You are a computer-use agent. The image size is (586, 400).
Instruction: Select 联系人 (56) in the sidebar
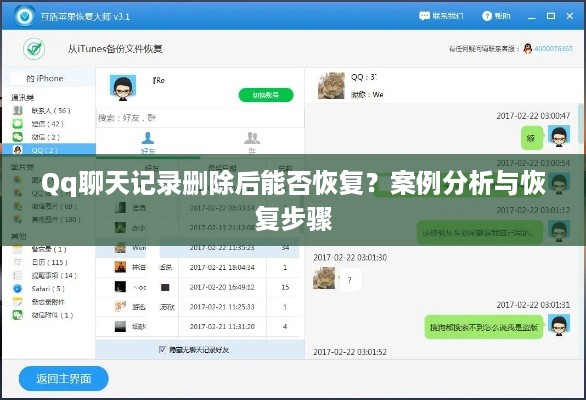[49, 111]
